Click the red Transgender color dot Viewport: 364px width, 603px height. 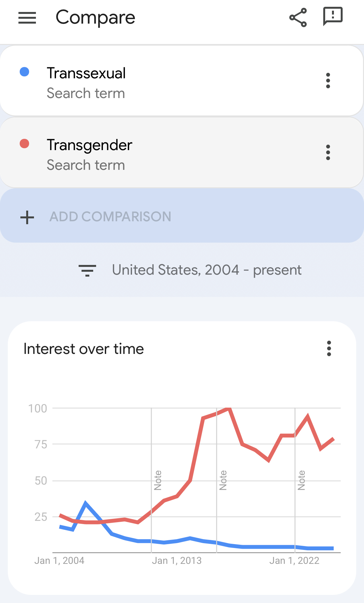pos(25,144)
